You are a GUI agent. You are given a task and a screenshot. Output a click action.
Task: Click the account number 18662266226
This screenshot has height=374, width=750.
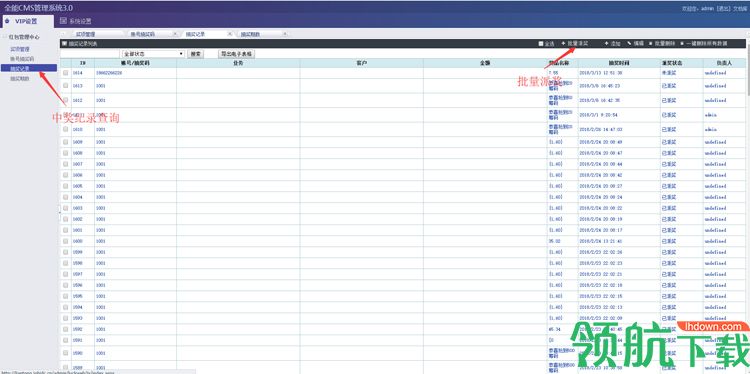[109, 73]
